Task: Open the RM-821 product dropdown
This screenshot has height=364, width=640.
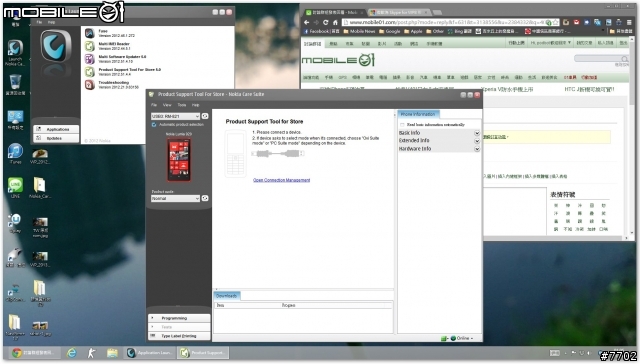Action: click(175, 116)
